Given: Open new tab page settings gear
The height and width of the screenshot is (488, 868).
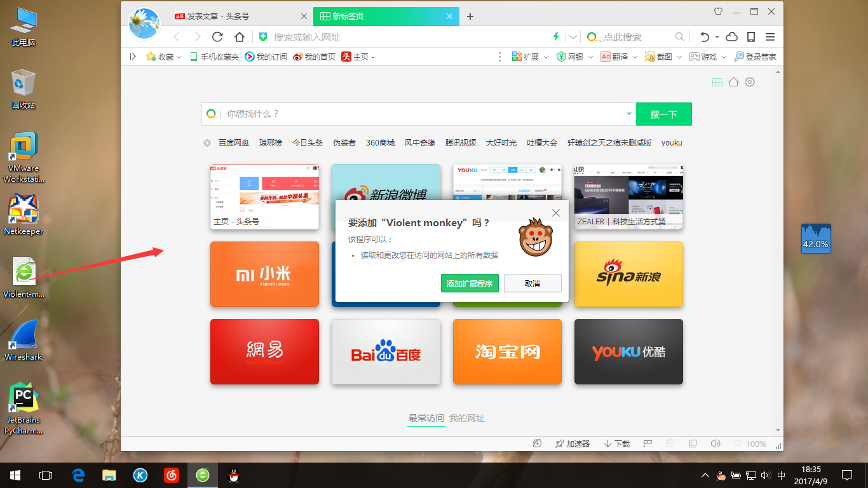Looking at the screenshot, I should pos(750,82).
